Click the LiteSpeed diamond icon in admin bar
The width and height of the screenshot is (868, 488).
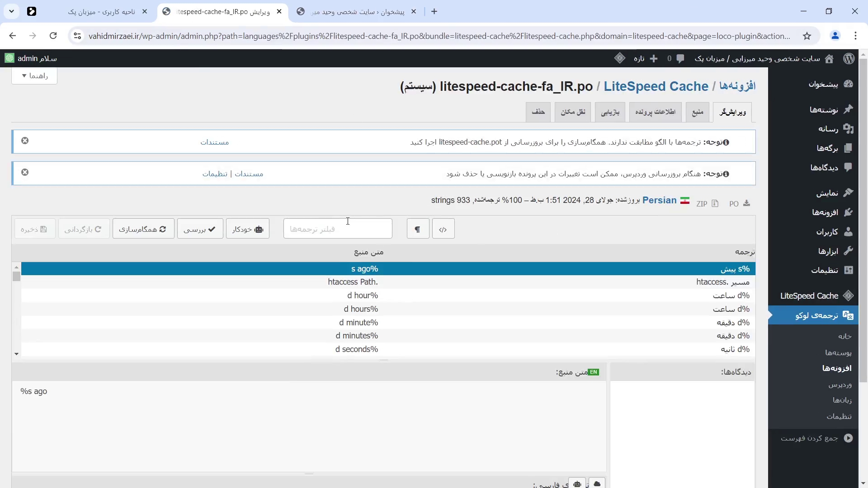[620, 58]
